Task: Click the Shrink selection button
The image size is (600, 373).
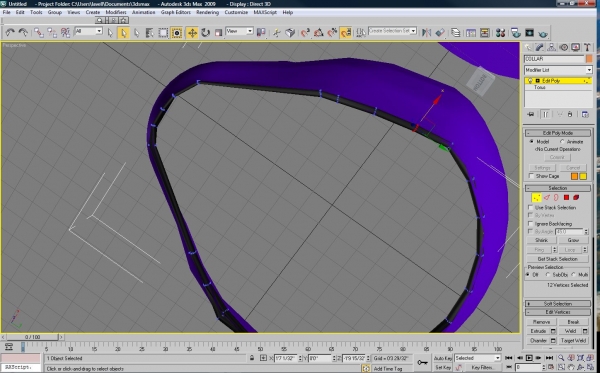Action: pyautogui.click(x=541, y=240)
